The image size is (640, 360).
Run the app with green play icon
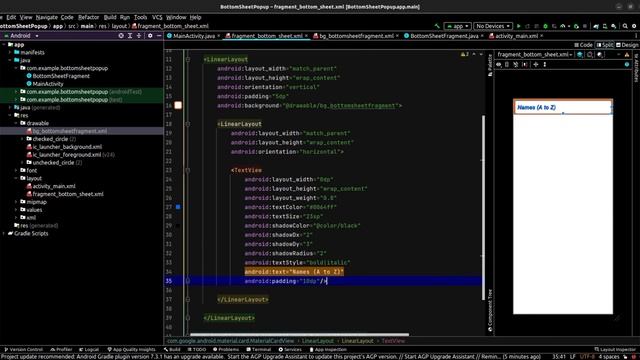tap(519, 26)
